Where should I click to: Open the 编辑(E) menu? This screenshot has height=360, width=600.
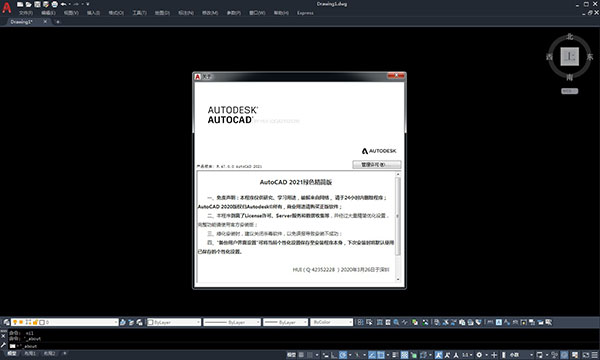click(x=48, y=13)
